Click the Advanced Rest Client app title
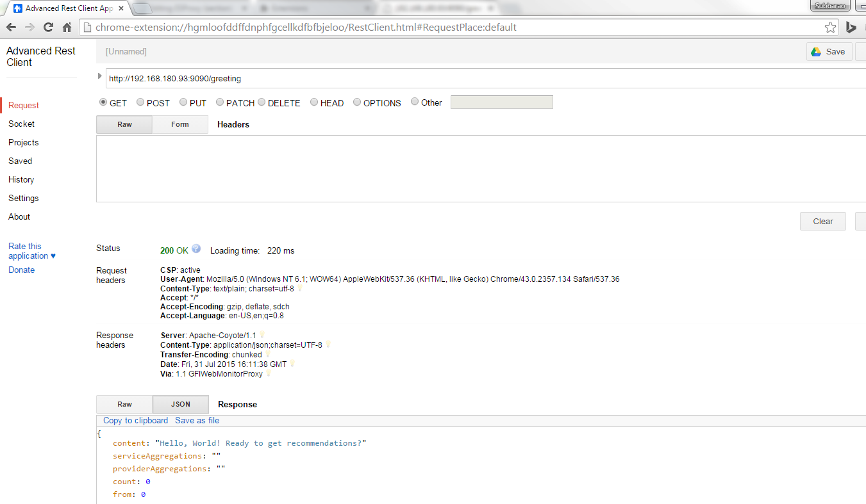 point(41,56)
